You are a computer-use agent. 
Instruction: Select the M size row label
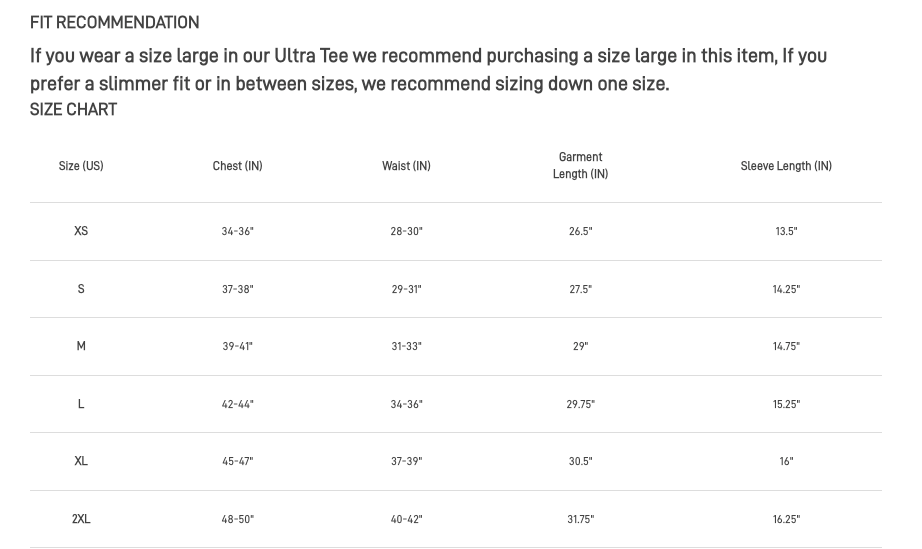81,346
